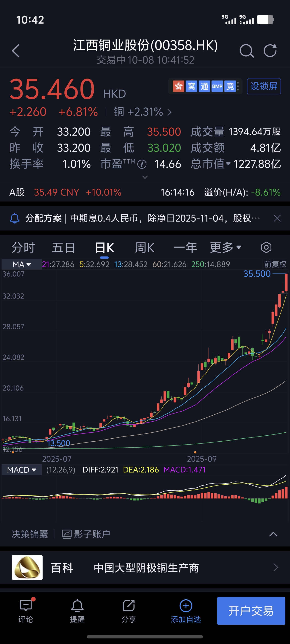Tap the dividend notification bell icon

(x=14, y=218)
